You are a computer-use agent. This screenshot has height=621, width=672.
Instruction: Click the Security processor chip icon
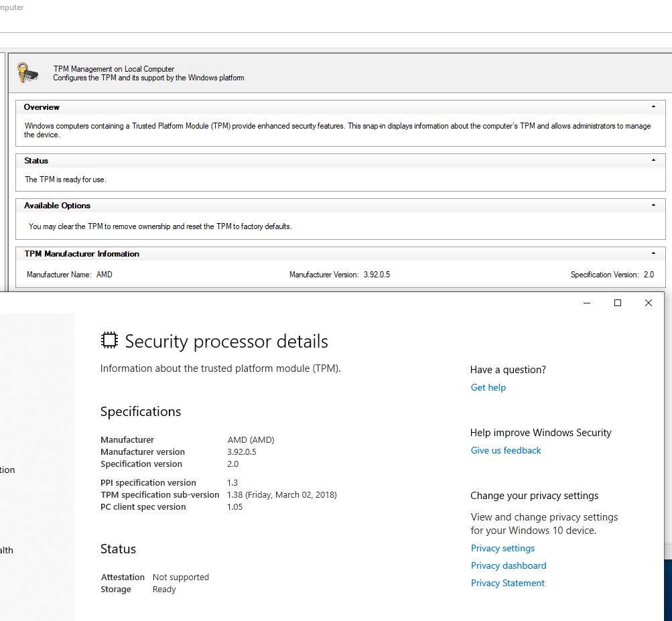[x=109, y=340]
